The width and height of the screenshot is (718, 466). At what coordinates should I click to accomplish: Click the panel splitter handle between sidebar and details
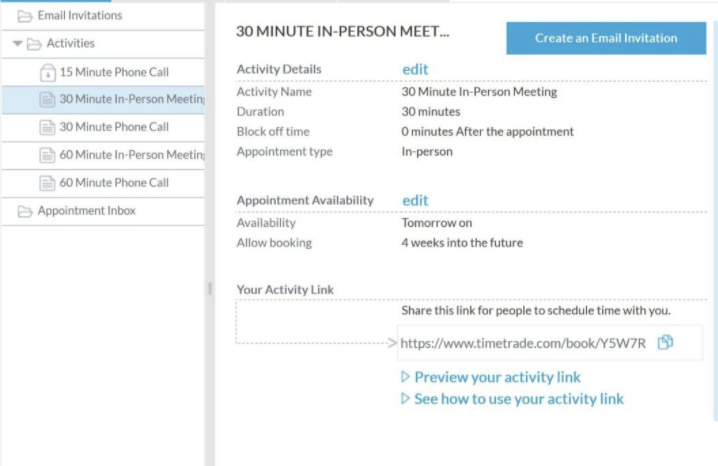pos(210,288)
